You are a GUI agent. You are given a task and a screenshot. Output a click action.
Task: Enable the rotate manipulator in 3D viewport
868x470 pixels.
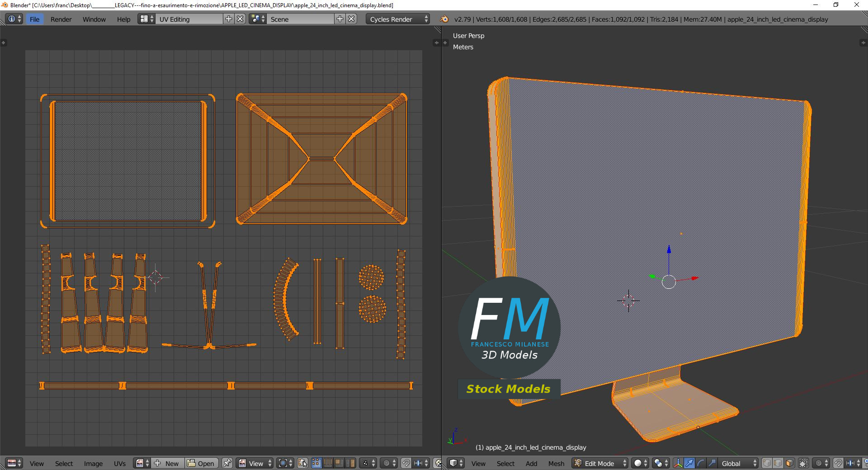[x=700, y=463]
